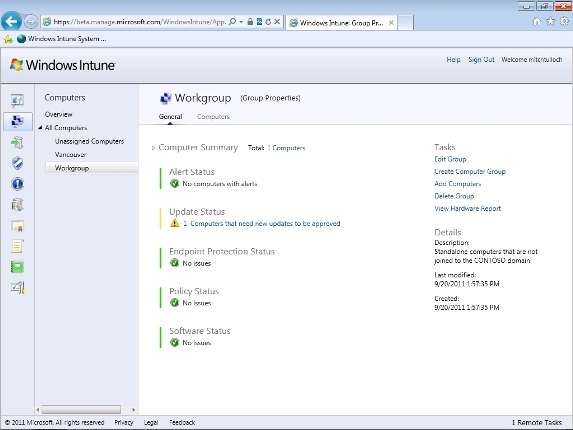
Task: Click the navigation scrollbar right arrow
Action: [133, 410]
